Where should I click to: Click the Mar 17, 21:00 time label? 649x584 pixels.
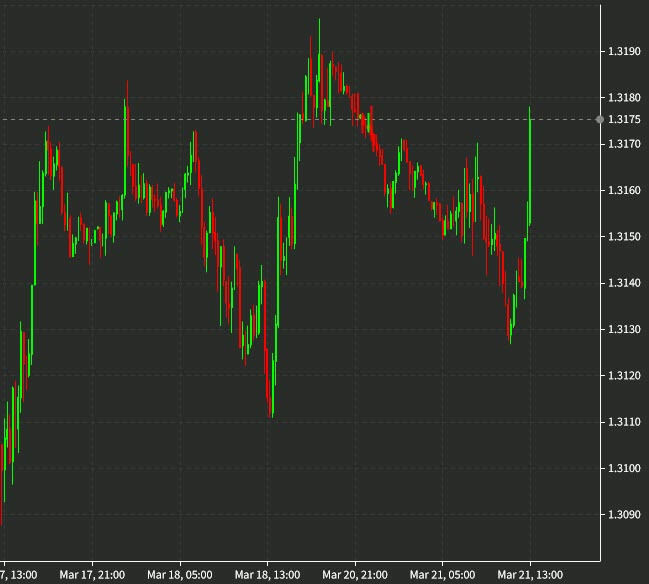[92, 575]
